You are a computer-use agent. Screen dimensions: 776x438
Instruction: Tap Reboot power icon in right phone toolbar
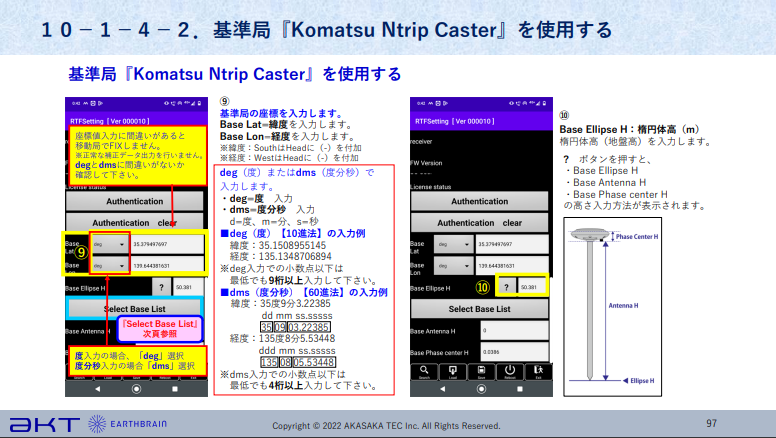click(x=510, y=372)
